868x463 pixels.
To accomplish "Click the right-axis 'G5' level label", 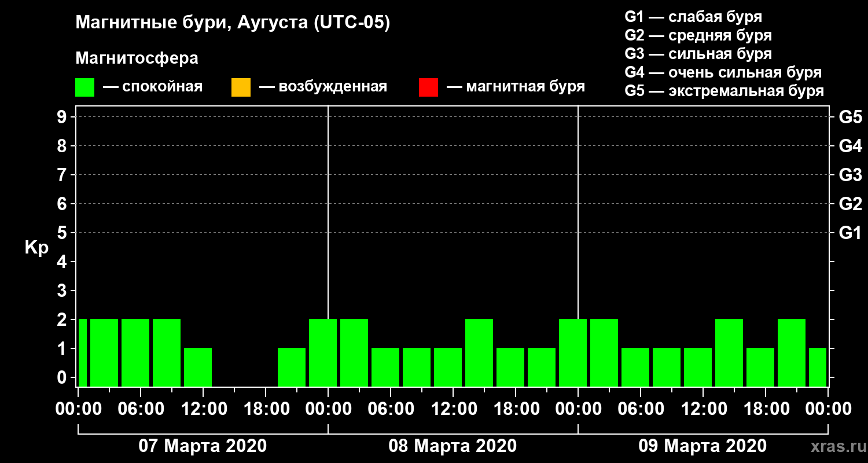I will 850,117.
